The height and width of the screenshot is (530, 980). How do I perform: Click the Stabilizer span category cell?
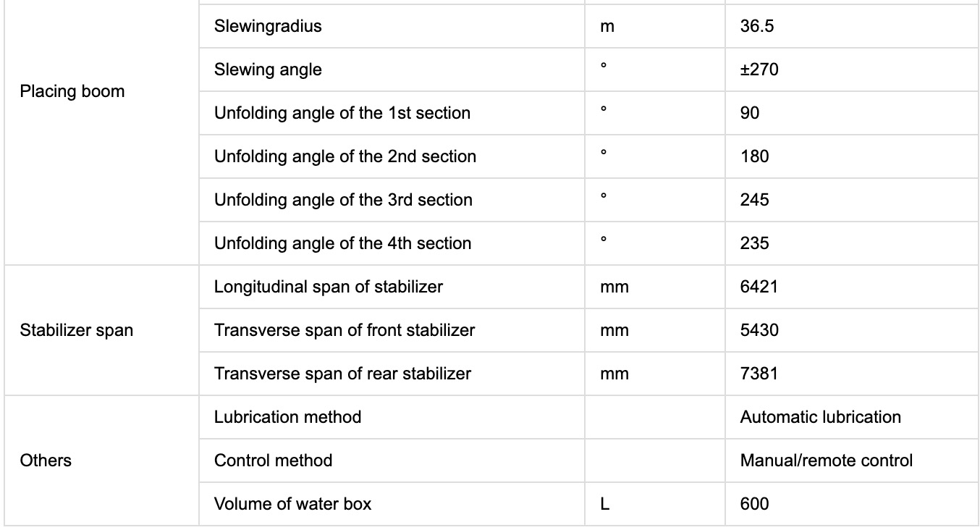77,331
